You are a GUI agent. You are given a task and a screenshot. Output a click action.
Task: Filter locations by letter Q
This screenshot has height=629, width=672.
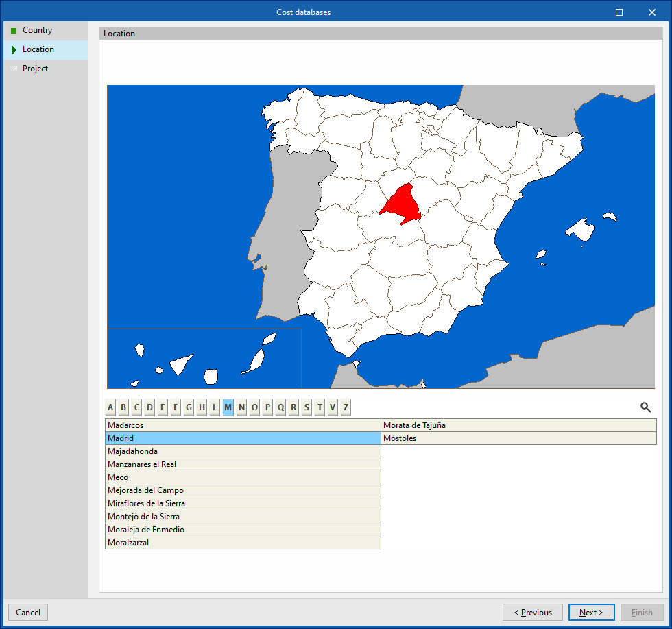coord(280,407)
